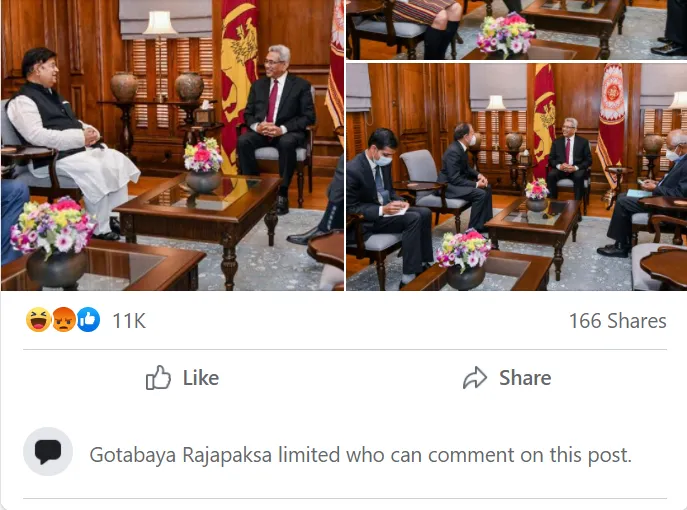Click the limited comments notice text
The height and width of the screenshot is (510, 687).
tap(361, 455)
